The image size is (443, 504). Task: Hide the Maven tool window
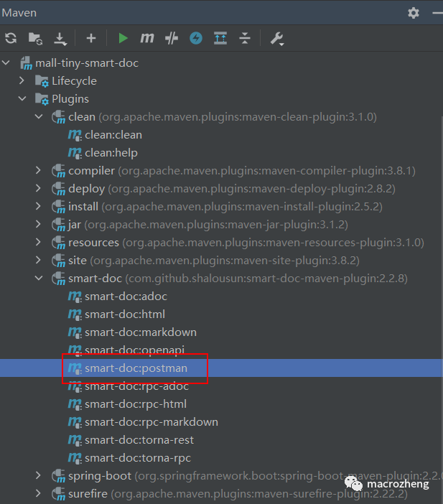pyautogui.click(x=435, y=13)
